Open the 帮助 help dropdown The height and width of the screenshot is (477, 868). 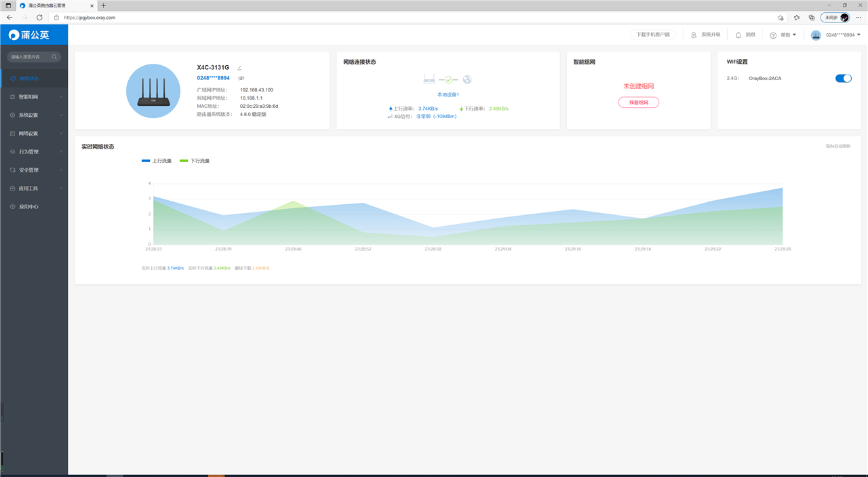pyautogui.click(x=783, y=35)
